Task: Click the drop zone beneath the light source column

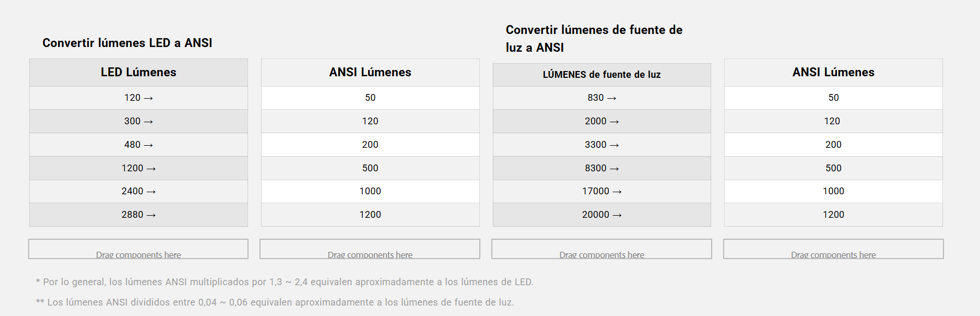Action: pyautogui.click(x=601, y=249)
